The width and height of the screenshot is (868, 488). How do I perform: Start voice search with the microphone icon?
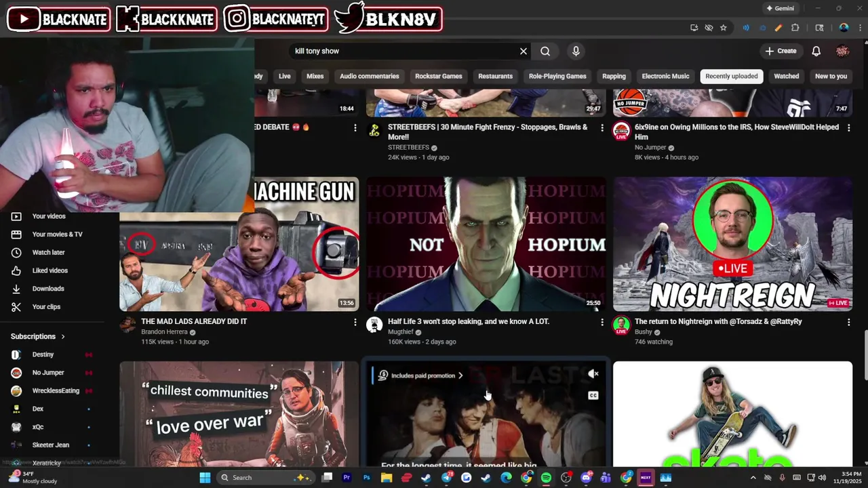pos(576,51)
